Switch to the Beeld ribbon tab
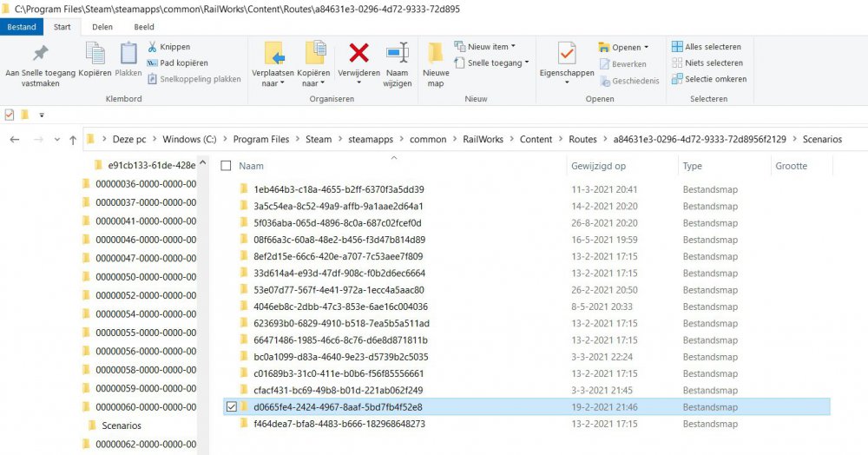 pos(144,27)
